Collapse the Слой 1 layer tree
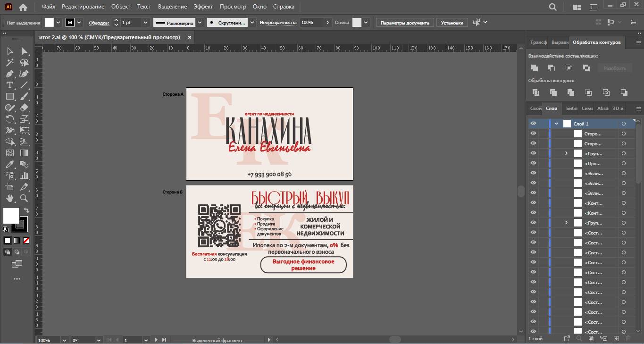 click(557, 124)
